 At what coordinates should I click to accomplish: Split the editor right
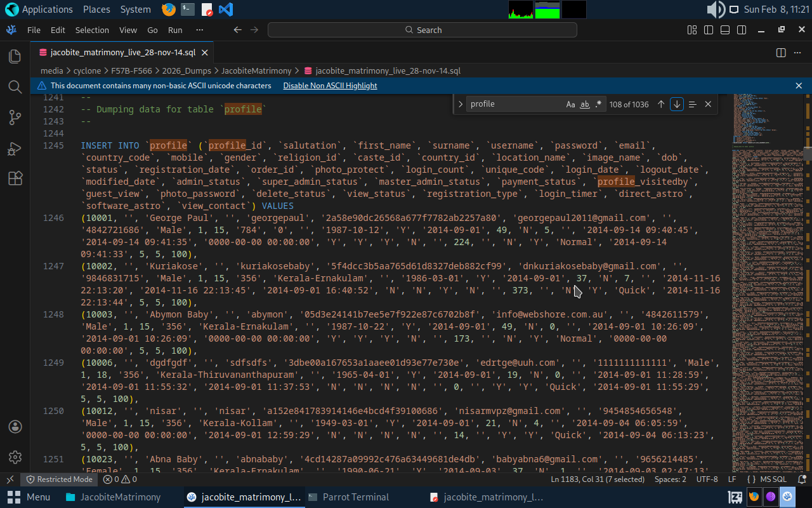pos(781,53)
